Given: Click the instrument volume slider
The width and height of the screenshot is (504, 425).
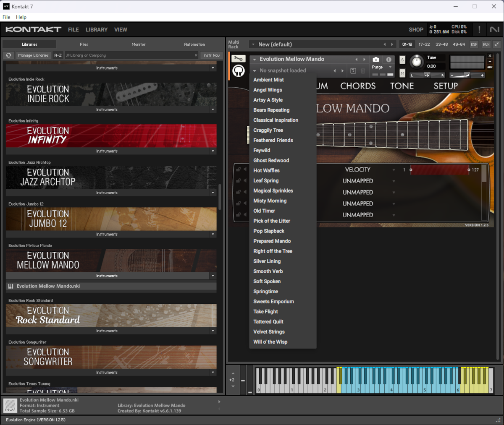Looking at the screenshot, I should pyautogui.click(x=467, y=76).
